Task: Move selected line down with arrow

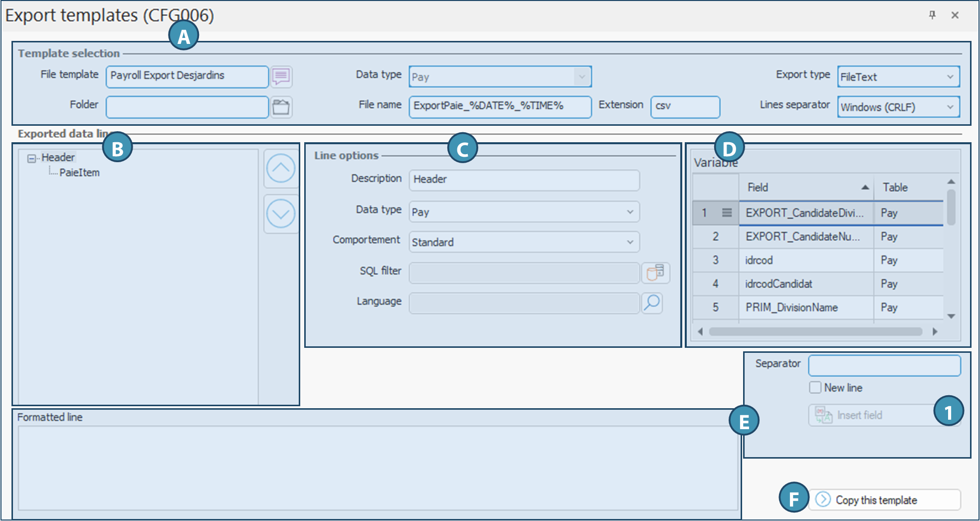Action: (281, 214)
